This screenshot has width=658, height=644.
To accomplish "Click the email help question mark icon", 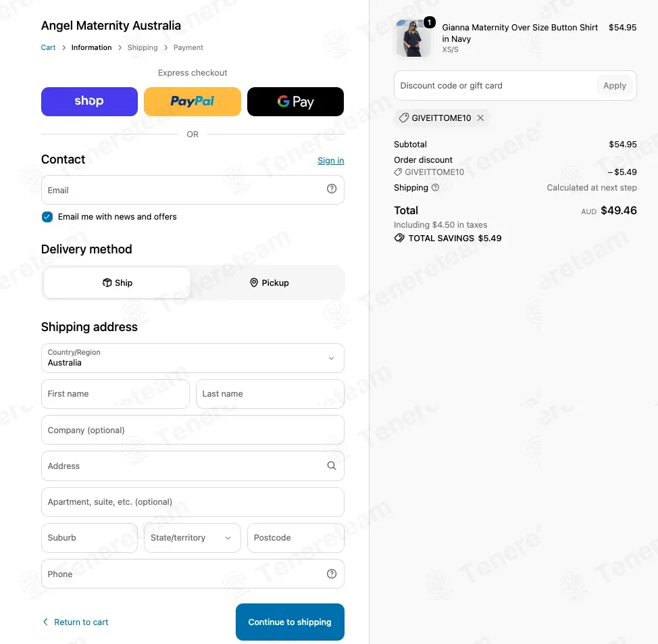I will click(332, 189).
